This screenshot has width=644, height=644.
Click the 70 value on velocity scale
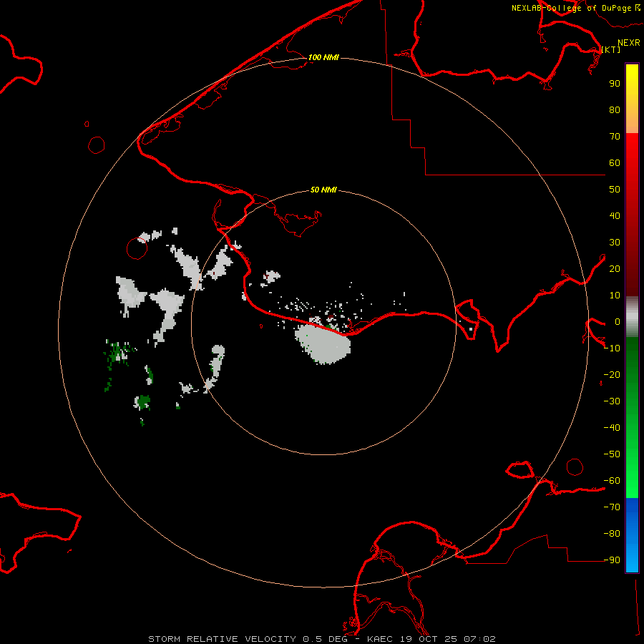(615, 137)
